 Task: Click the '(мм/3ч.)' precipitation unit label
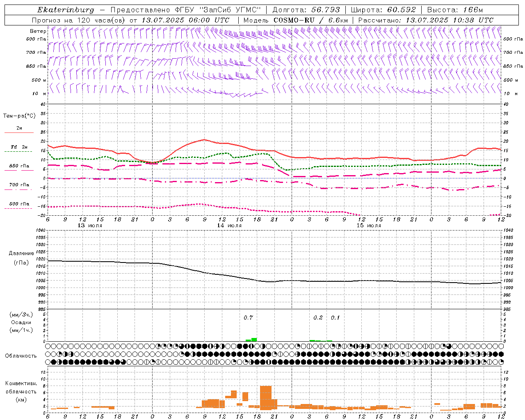coord(21,315)
